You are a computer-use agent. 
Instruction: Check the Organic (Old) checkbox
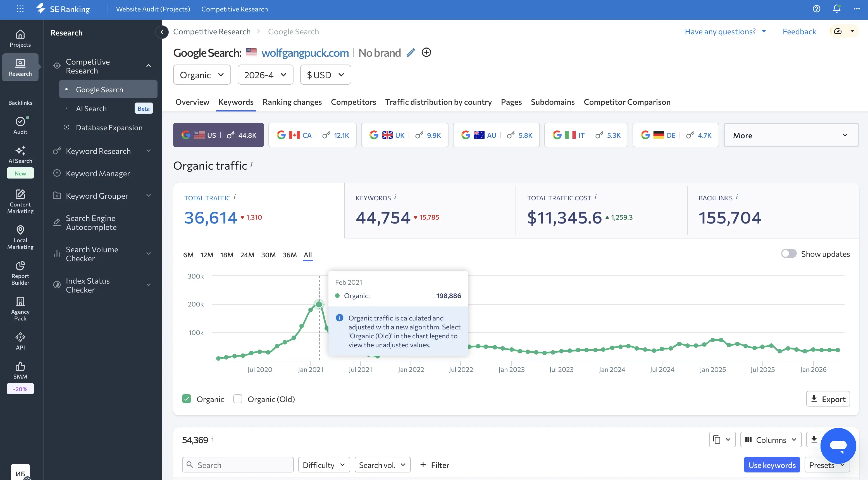point(238,398)
